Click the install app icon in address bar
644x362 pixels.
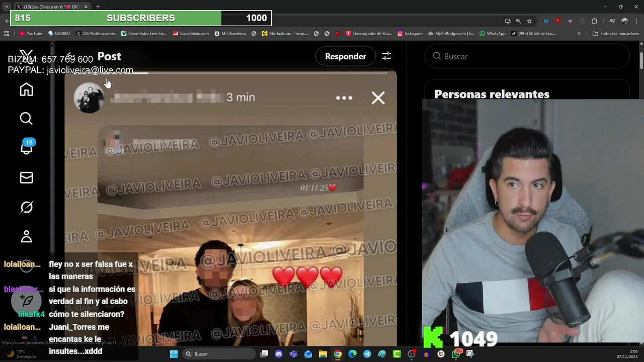507,21
